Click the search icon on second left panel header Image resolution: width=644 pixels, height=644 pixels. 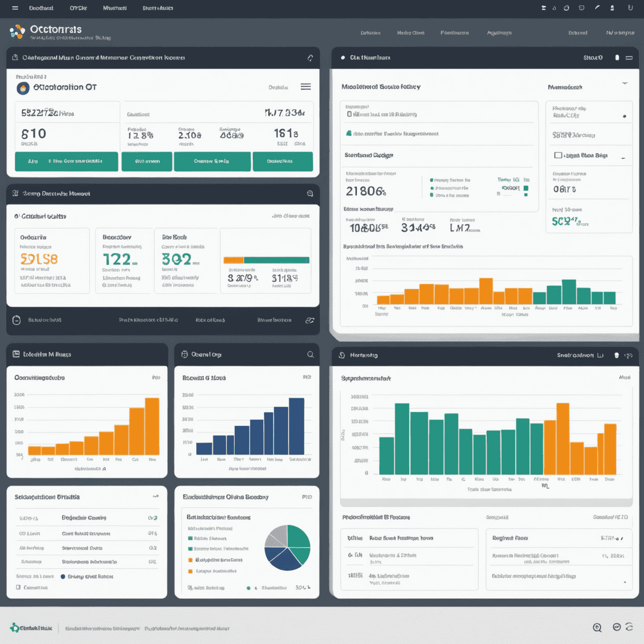pos(310,193)
